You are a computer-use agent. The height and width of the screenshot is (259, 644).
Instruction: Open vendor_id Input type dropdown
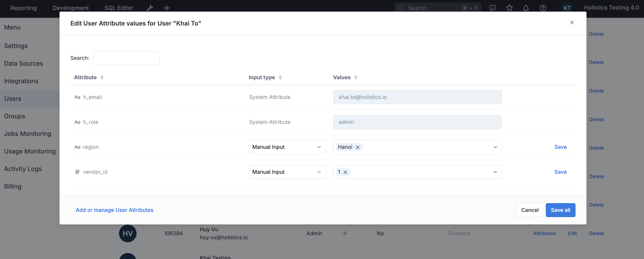[x=287, y=172]
